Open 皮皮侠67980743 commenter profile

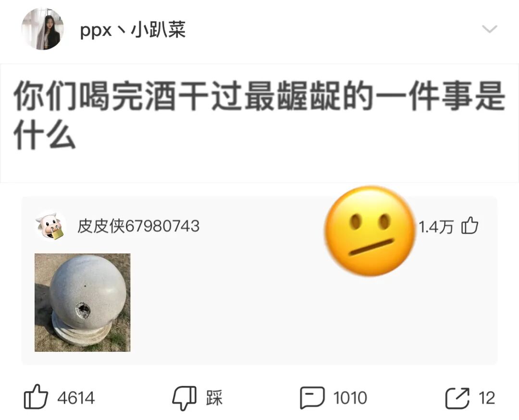[138, 227]
